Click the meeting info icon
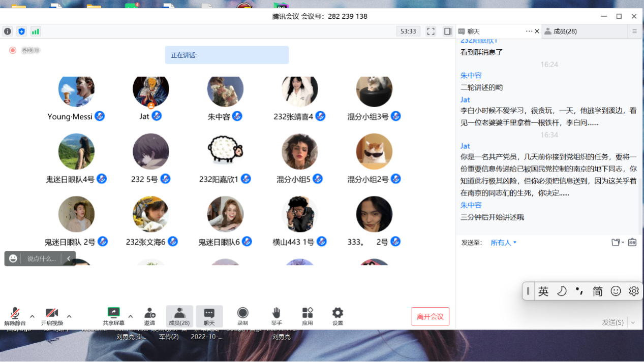Screen dimensions: 644x362 pyautogui.click(x=8, y=31)
